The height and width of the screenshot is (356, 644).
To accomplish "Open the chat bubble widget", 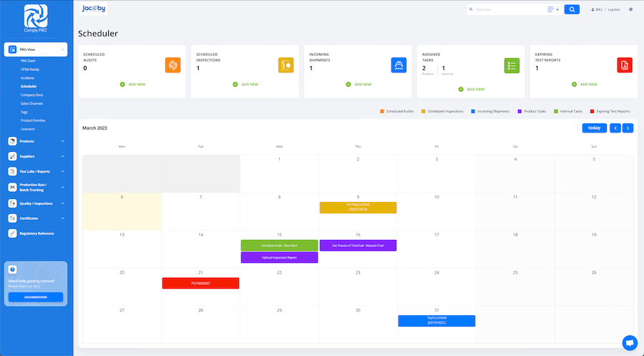I will (x=630, y=343).
